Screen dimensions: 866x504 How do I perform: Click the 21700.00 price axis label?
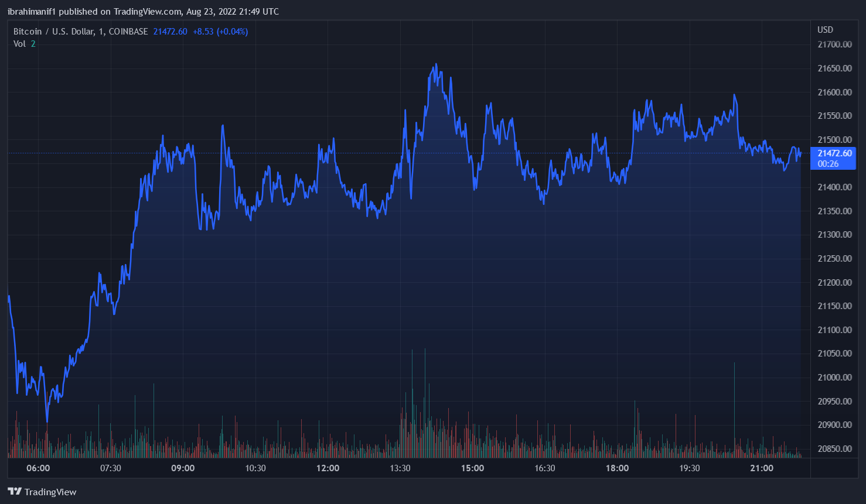point(834,44)
